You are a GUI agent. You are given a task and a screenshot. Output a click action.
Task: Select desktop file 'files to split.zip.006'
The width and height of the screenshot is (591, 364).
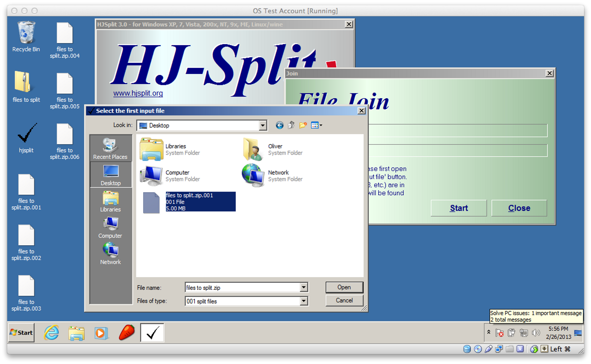pyautogui.click(x=64, y=142)
